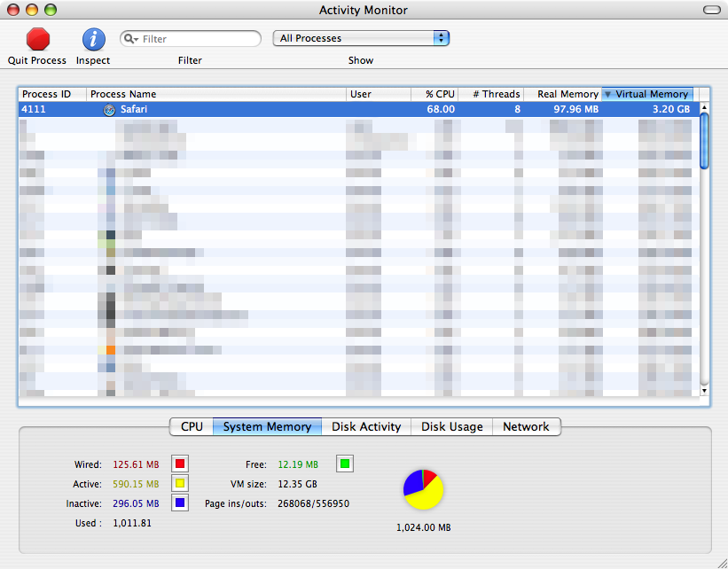Click the Active value 590.15 MB
728x569 pixels.
(x=136, y=484)
